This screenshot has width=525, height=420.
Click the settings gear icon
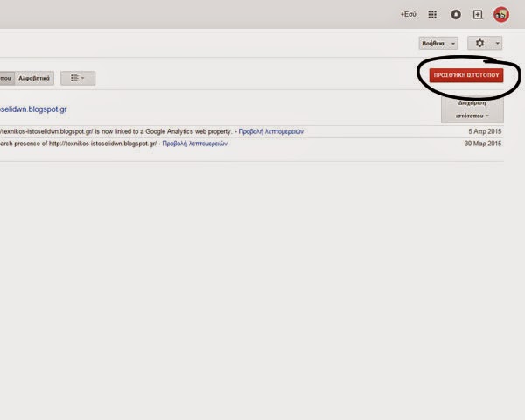(x=479, y=43)
